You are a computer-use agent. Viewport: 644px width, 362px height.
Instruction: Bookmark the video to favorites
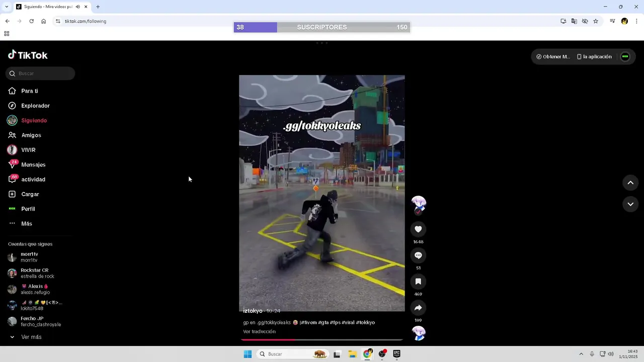point(418,282)
